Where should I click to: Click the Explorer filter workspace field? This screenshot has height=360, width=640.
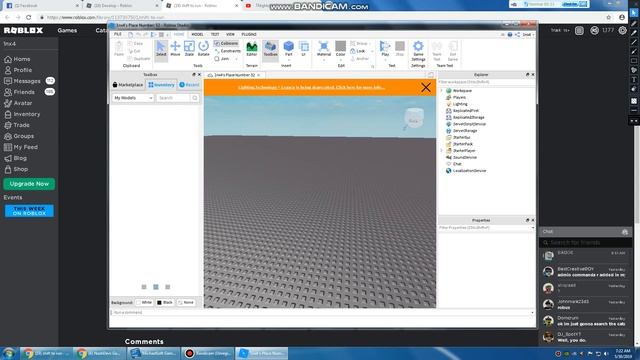coord(486,82)
